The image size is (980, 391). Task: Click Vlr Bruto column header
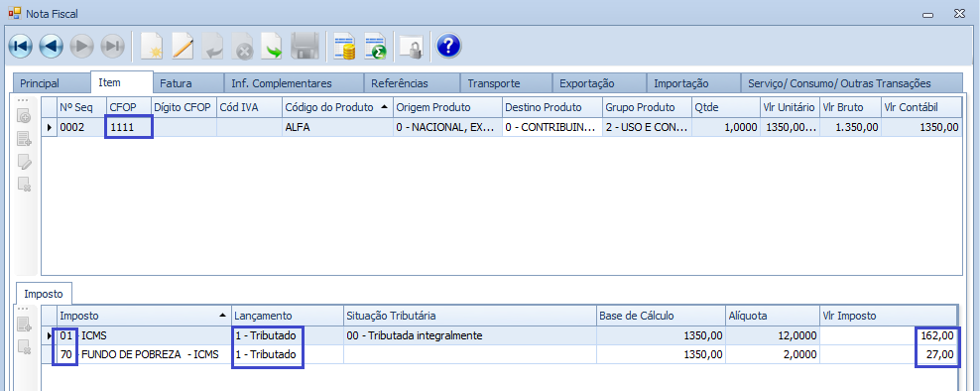[x=850, y=107]
